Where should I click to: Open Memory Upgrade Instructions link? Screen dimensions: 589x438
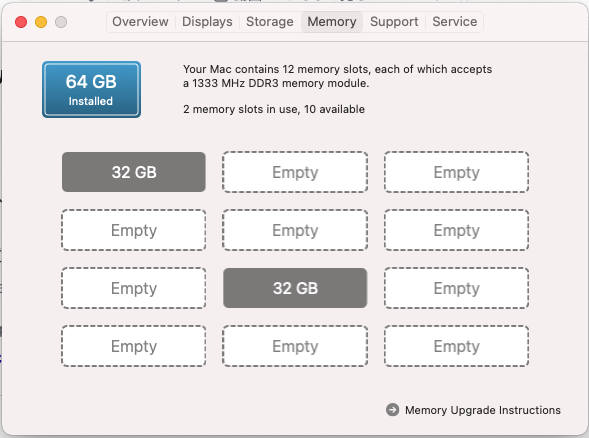click(483, 410)
